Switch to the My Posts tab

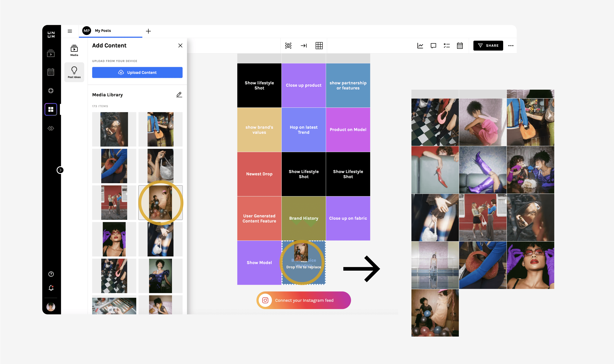(x=103, y=31)
